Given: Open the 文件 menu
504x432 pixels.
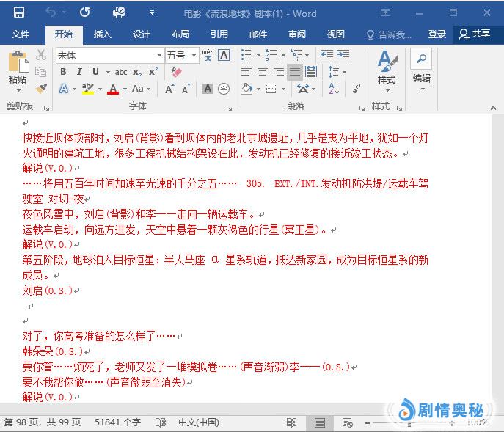Looking at the screenshot, I should pos(21,34).
